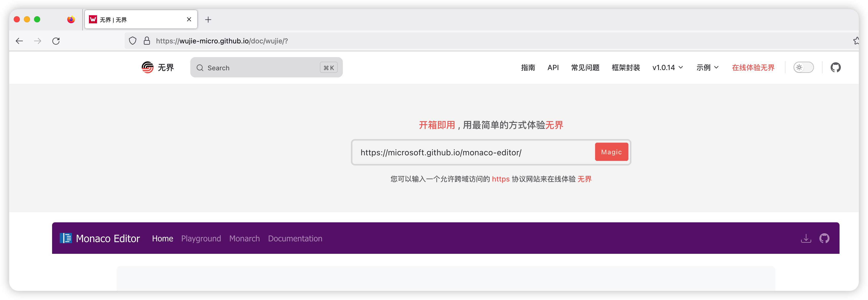Open a new browser tab with the plus

tap(208, 20)
